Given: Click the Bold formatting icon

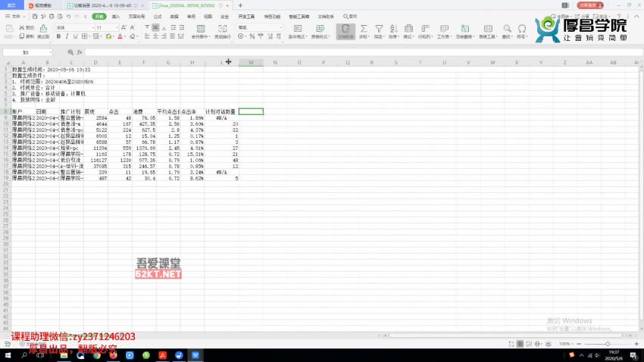Looking at the screenshot, I should pos(58,36).
